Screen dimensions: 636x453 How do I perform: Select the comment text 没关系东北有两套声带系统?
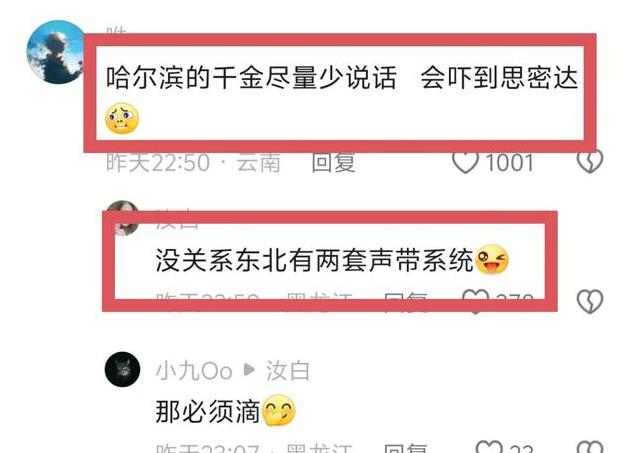pos(315,260)
